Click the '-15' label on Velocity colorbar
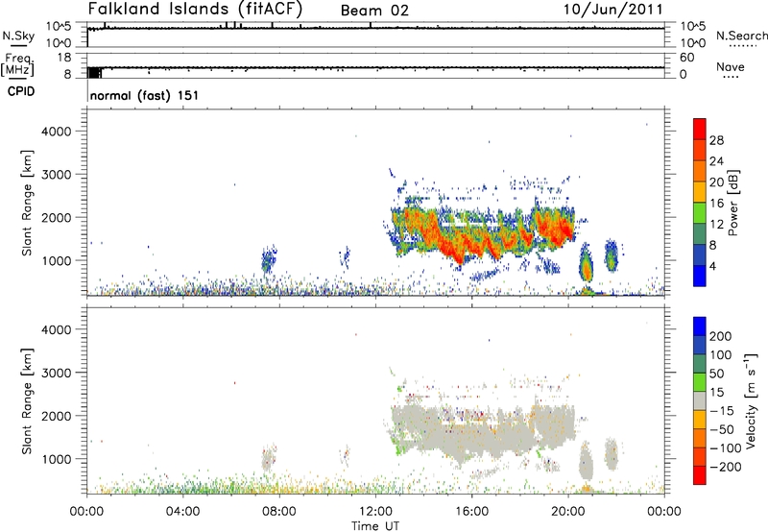The width and height of the screenshot is (768, 532). point(722,410)
